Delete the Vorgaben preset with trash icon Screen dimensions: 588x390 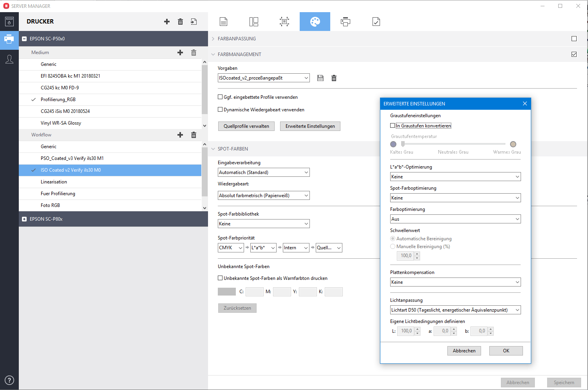334,78
